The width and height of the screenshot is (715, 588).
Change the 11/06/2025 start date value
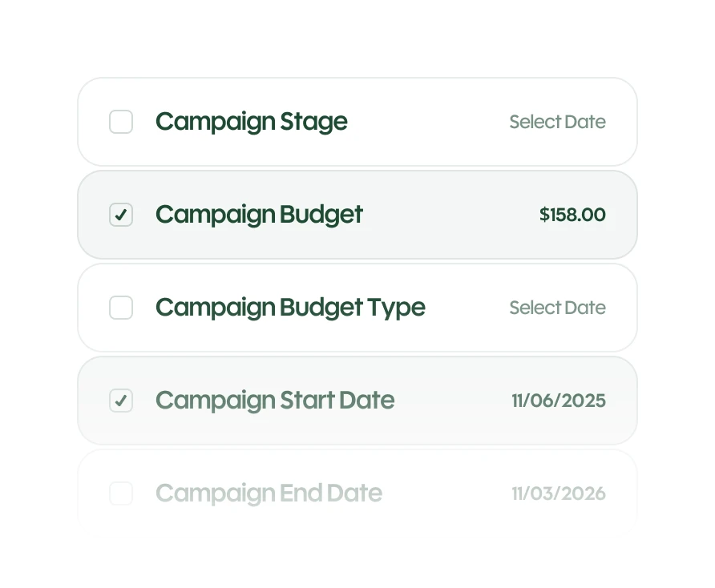(x=559, y=401)
